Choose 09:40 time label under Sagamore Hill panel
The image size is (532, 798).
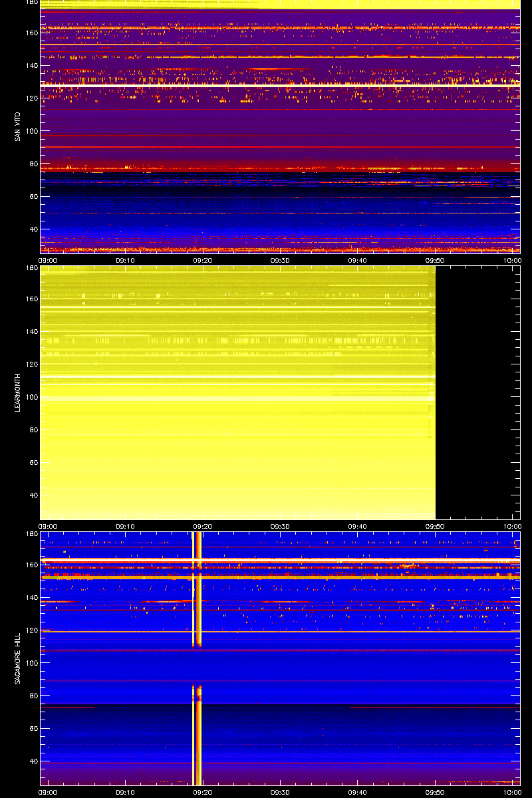(358, 792)
